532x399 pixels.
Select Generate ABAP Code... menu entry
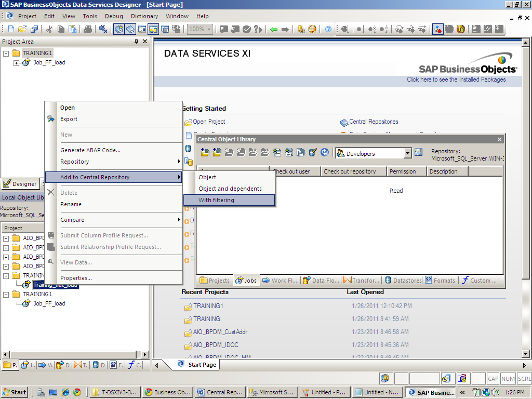pyautogui.click(x=114, y=150)
